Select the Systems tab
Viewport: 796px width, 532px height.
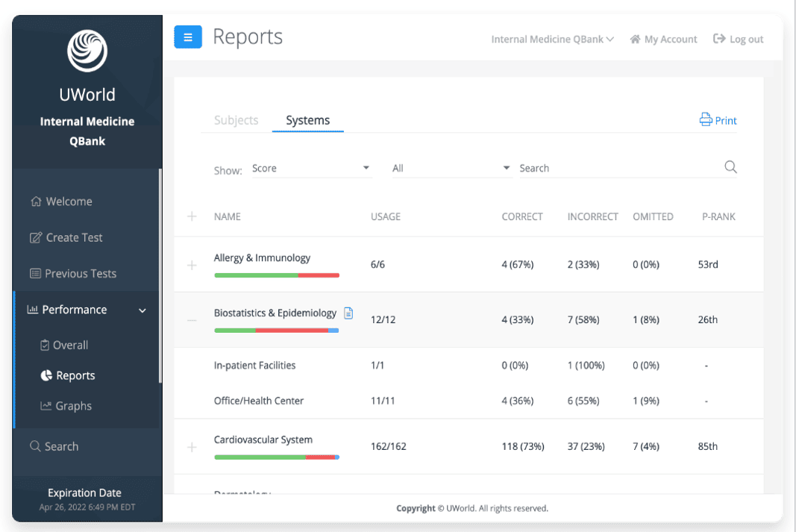pos(307,120)
